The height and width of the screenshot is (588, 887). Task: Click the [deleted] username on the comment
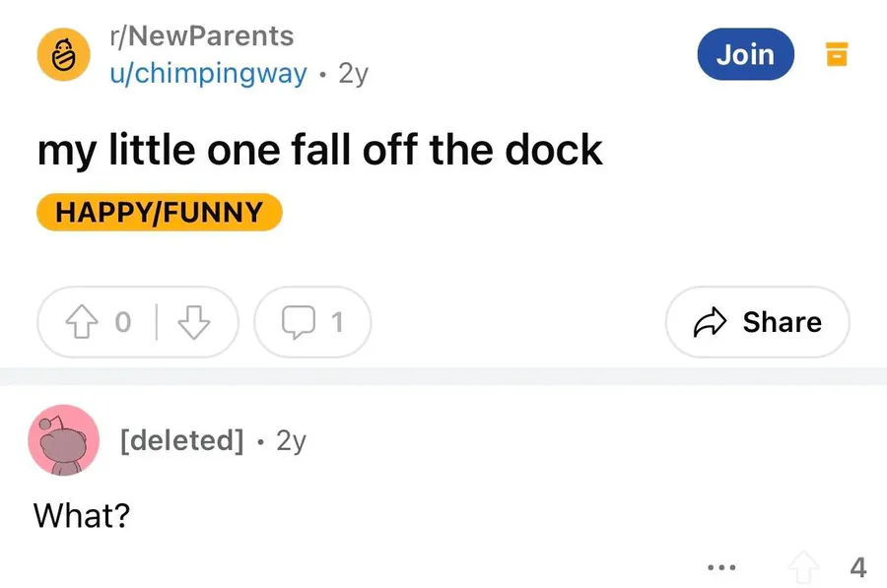(x=182, y=440)
